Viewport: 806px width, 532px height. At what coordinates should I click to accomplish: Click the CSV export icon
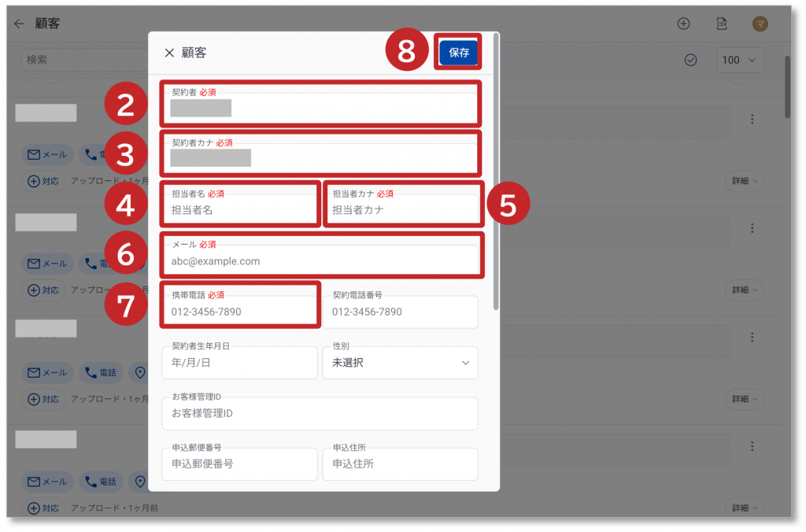[722, 24]
